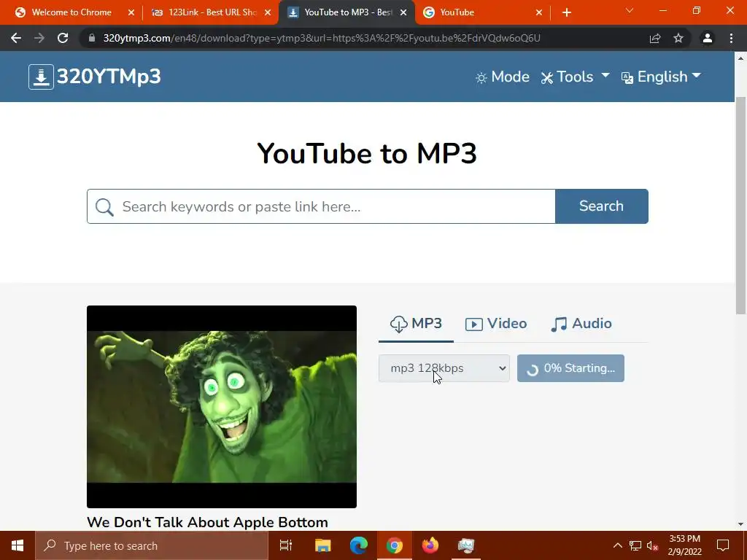Click the muted volume tray icon
This screenshot has width=747, height=560.
[653, 545]
